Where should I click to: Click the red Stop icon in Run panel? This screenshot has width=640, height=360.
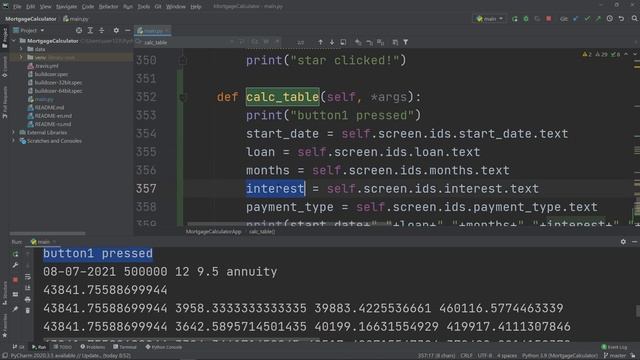[15, 280]
